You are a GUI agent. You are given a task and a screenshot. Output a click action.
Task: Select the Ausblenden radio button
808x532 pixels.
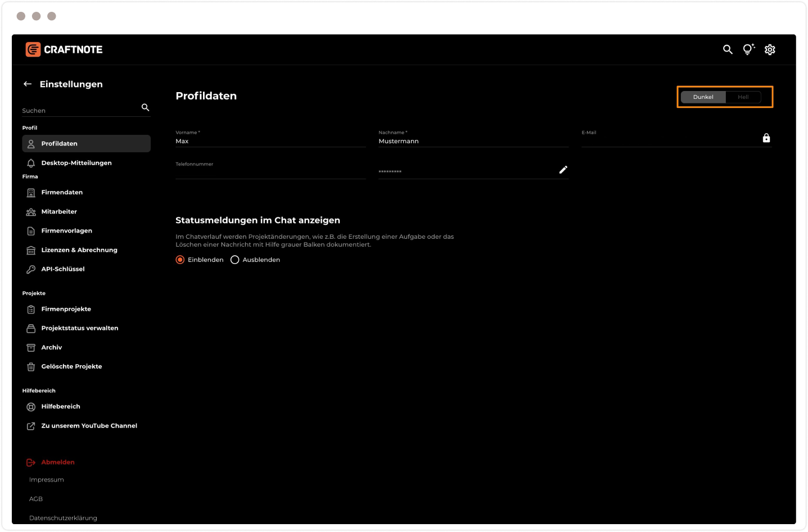(x=235, y=260)
